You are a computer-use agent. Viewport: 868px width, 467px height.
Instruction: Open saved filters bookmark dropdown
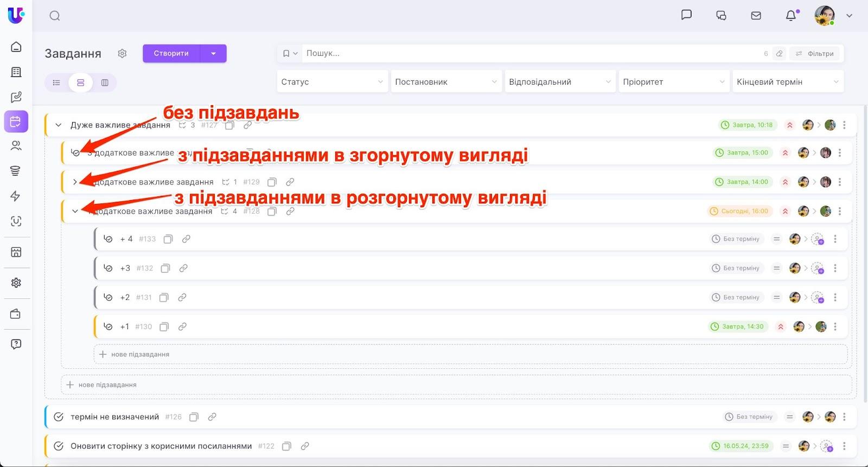(290, 53)
